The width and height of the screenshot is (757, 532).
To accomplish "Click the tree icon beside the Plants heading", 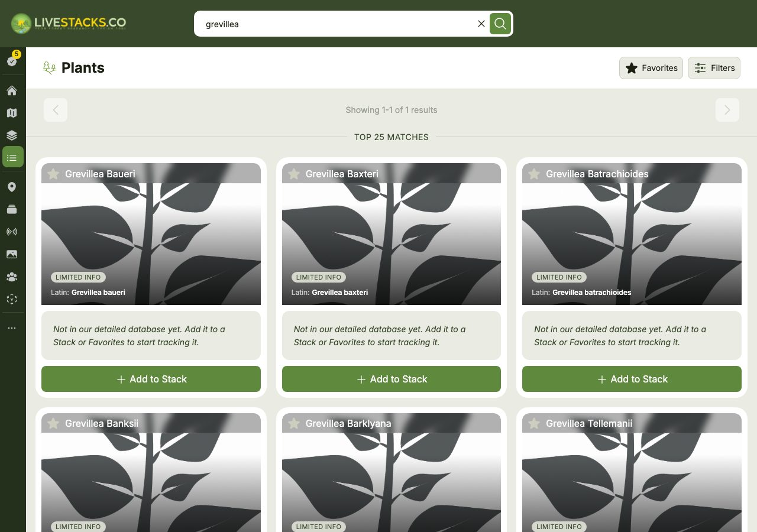I will pyautogui.click(x=50, y=67).
